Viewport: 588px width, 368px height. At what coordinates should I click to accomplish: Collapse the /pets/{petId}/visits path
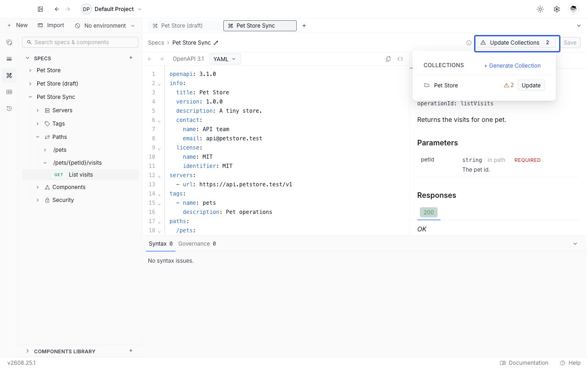tap(45, 163)
